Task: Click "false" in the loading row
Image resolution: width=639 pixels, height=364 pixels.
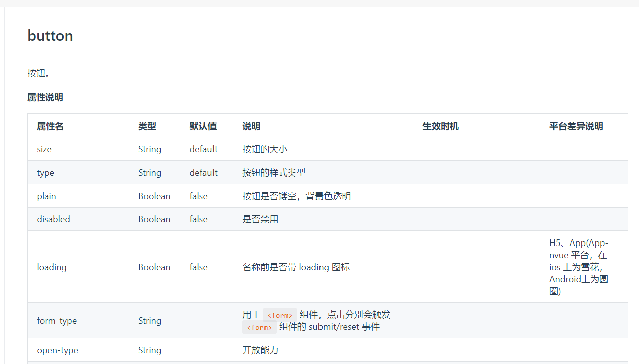Action: [198, 267]
